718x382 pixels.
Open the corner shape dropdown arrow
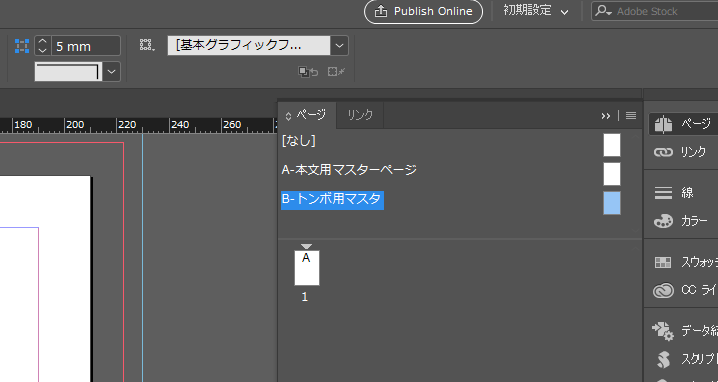click(x=111, y=72)
